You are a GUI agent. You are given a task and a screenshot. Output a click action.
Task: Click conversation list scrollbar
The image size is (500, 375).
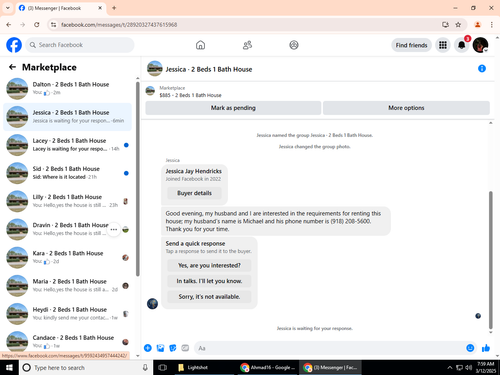pos(138,179)
